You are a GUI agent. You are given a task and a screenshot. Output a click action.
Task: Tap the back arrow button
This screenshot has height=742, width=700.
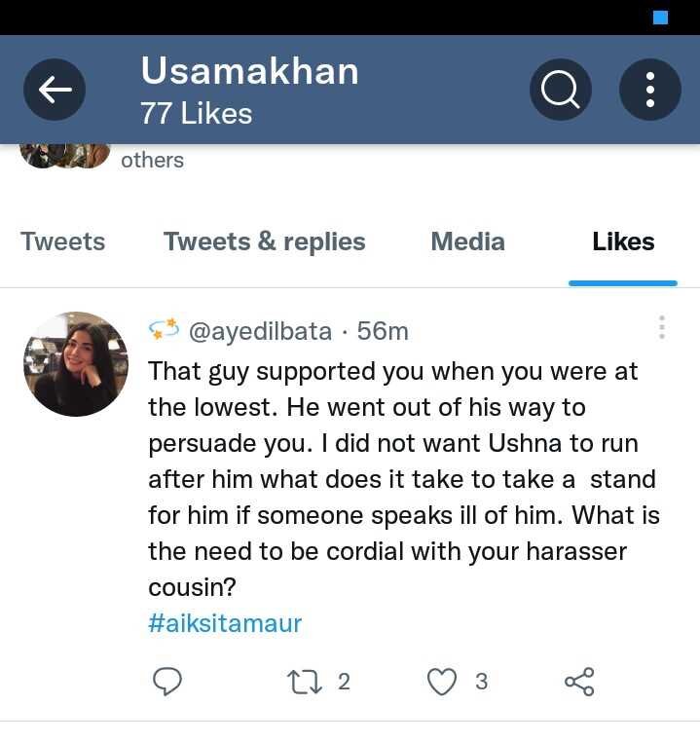[x=55, y=90]
